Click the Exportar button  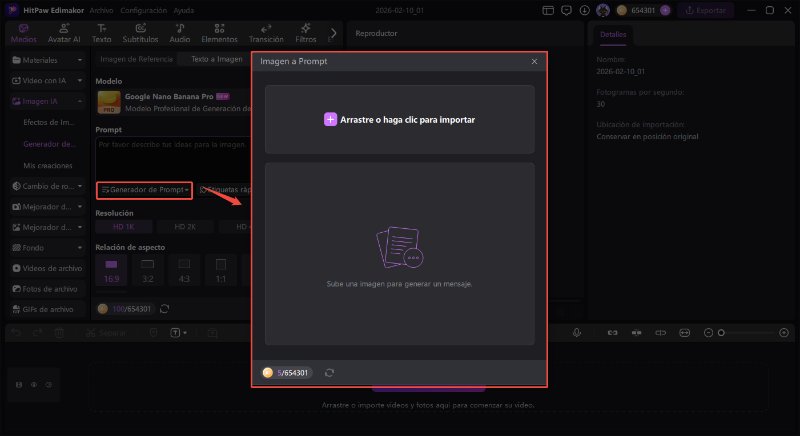click(x=706, y=10)
